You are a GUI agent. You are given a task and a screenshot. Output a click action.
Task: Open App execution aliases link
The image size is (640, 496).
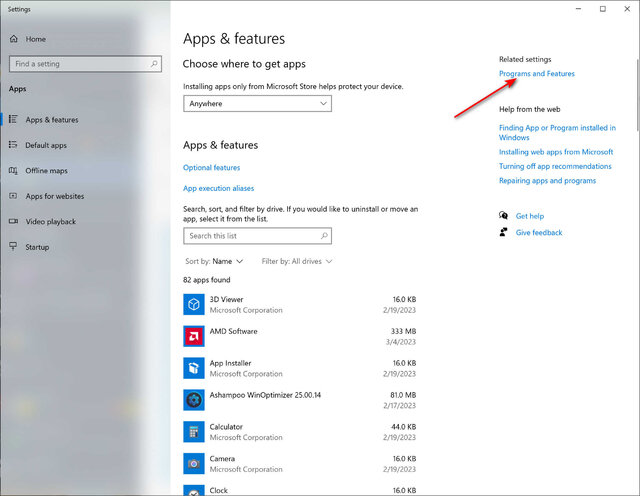tap(219, 188)
